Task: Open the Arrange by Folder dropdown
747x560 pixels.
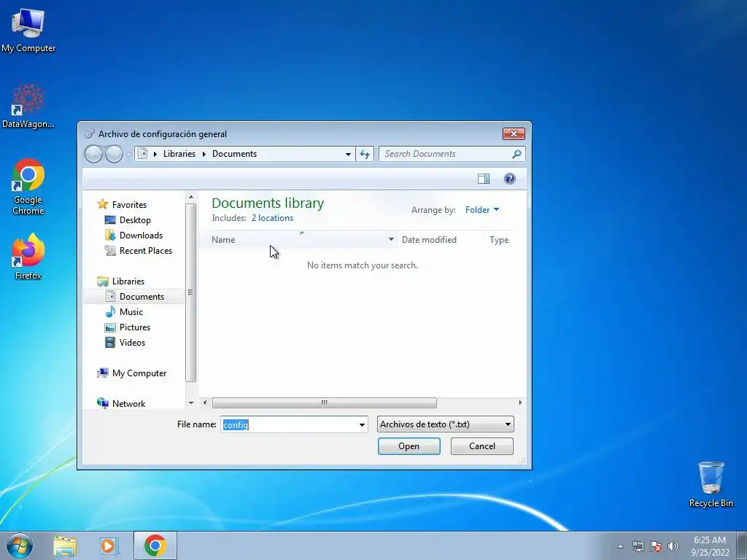Action: [x=482, y=210]
